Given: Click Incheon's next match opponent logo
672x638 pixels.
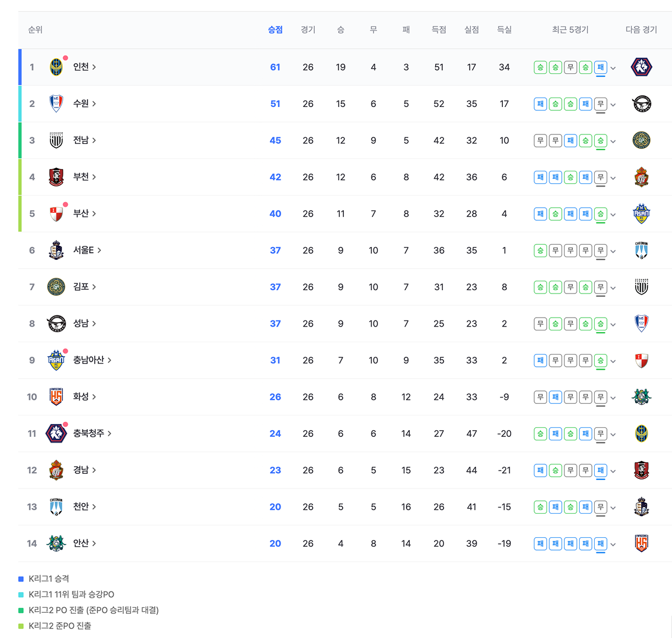Looking at the screenshot, I should tap(641, 67).
